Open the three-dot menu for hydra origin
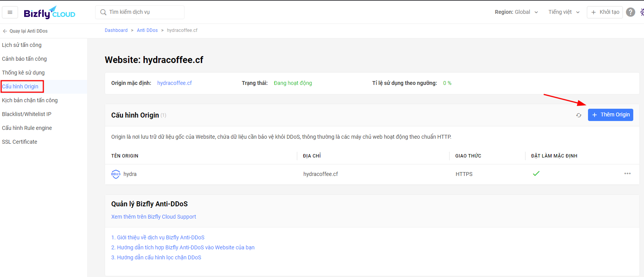Viewport: 644px width, 277px height. (x=628, y=174)
